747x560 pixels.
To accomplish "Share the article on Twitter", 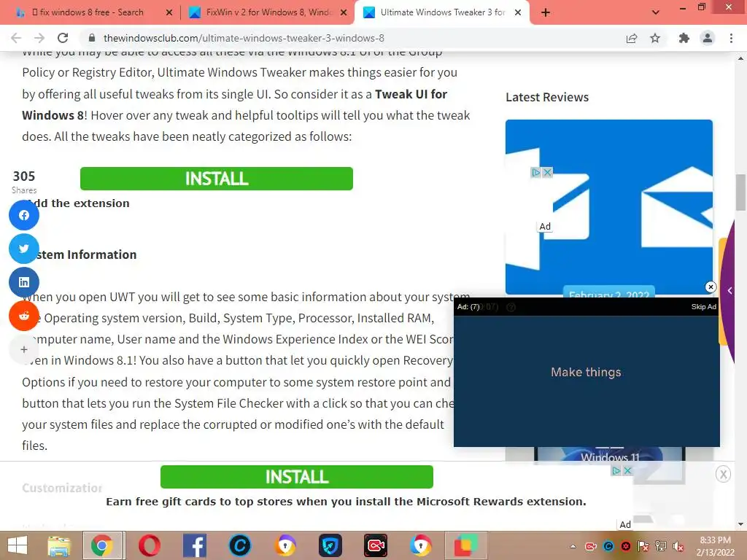I will click(24, 249).
